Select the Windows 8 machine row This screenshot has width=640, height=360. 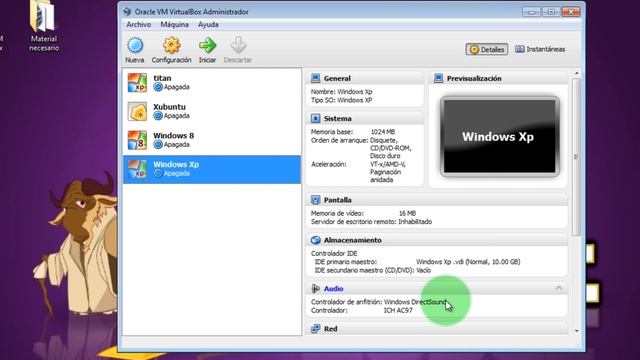pos(212,140)
